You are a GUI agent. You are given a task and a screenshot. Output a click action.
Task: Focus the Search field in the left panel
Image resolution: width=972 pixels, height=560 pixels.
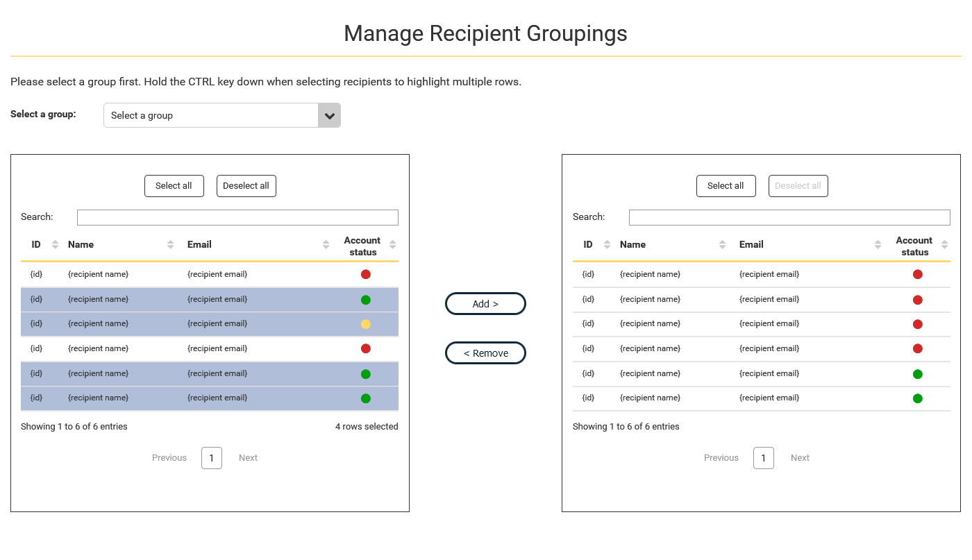[237, 217]
